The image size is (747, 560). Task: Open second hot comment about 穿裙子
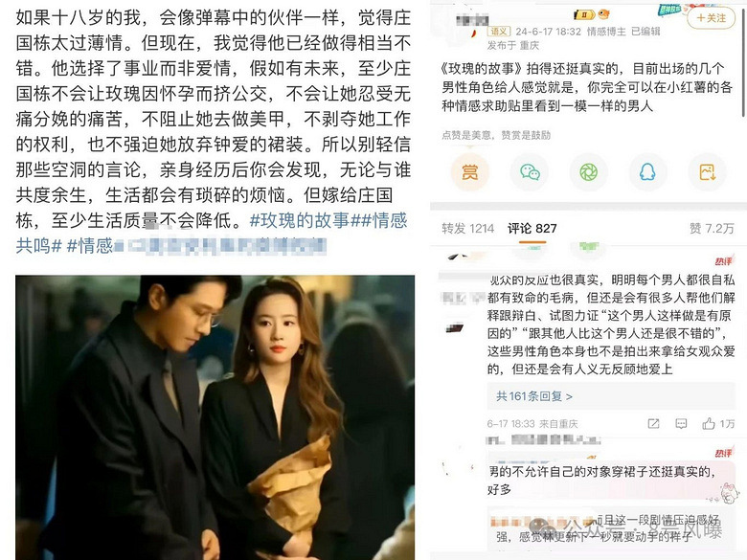point(602,480)
